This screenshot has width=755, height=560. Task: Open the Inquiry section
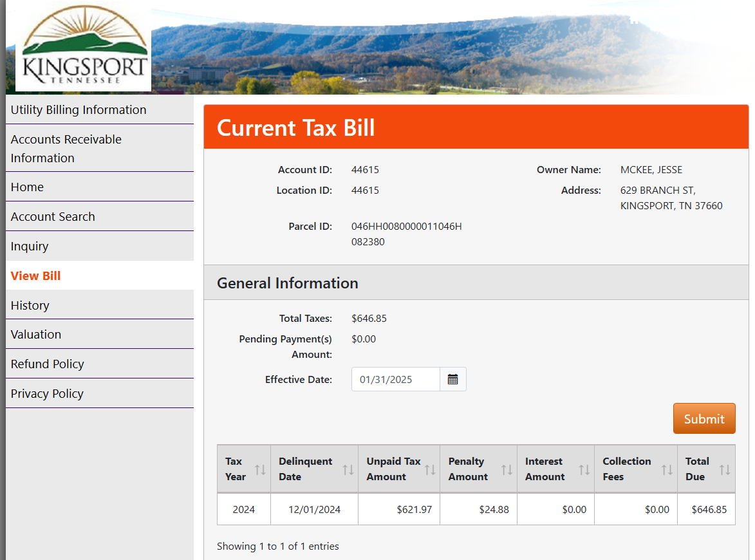tap(30, 247)
